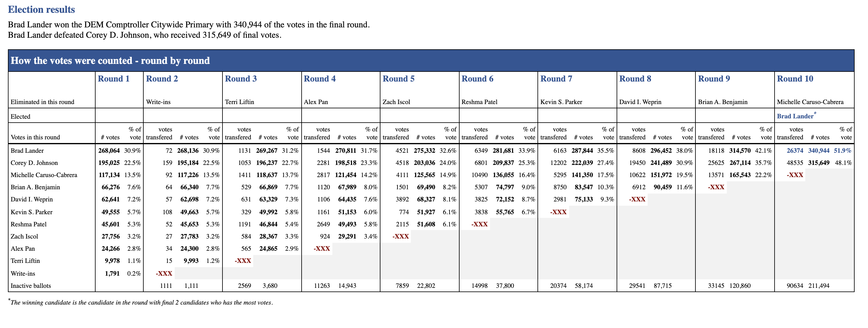The width and height of the screenshot is (868, 328).
Task: Click the Round 5 header
Action: coord(398,79)
